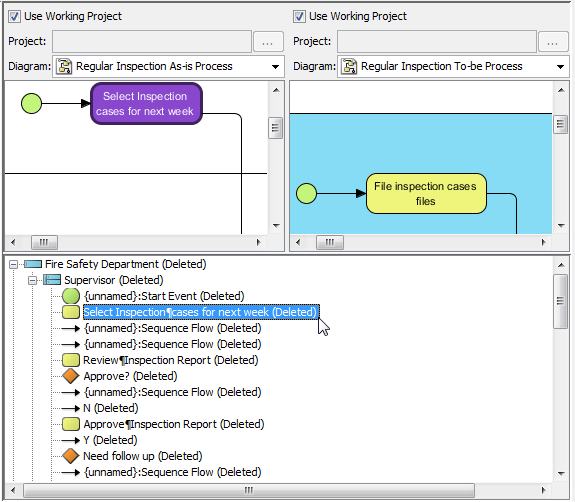The width and height of the screenshot is (575, 502).
Task: Click gateway icon beside Approve?
Action: [71, 376]
